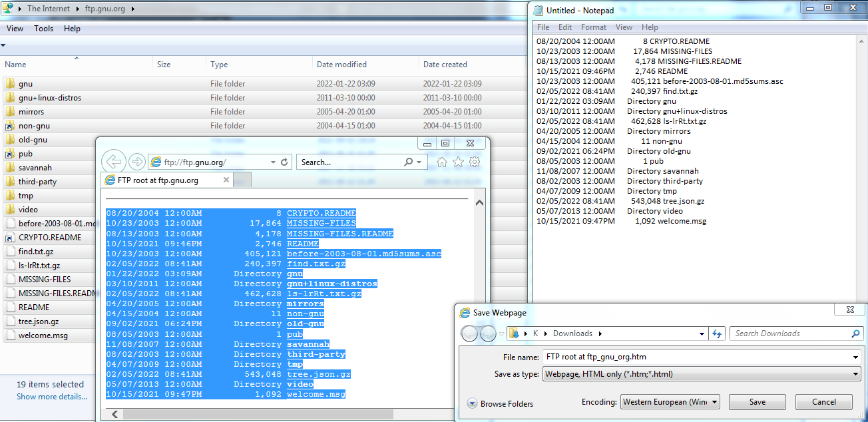The image size is (868, 422).
Task: Select welcome.msg file in Explorer list
Action: [43, 335]
